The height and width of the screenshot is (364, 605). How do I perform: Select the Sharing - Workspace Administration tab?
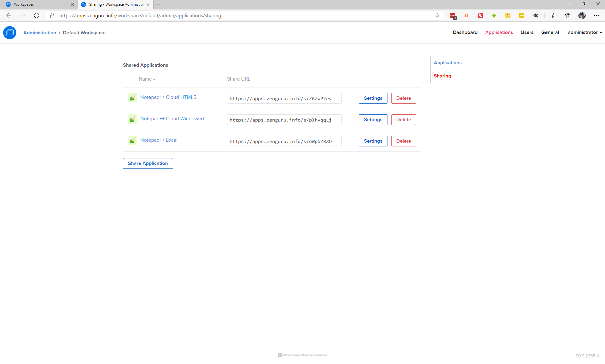point(115,4)
